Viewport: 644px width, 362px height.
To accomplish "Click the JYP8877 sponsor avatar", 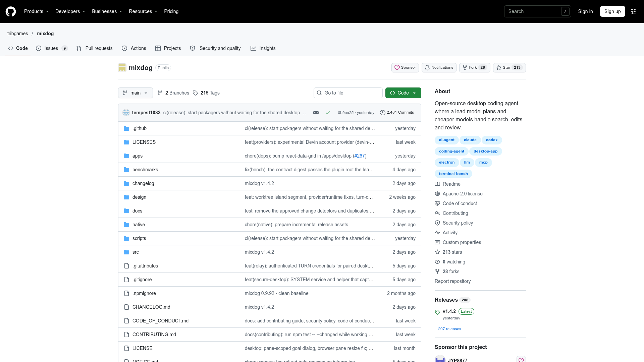I will 440,359.
